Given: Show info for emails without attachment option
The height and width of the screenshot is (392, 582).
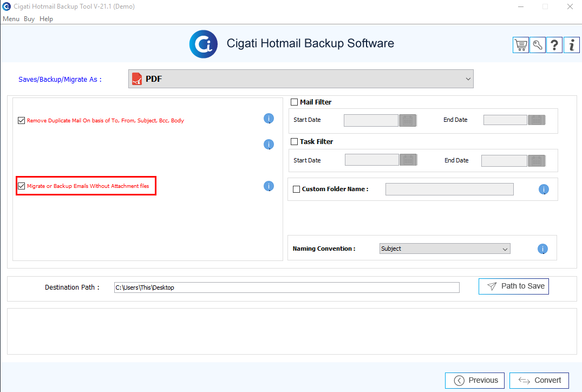Looking at the screenshot, I should [269, 186].
